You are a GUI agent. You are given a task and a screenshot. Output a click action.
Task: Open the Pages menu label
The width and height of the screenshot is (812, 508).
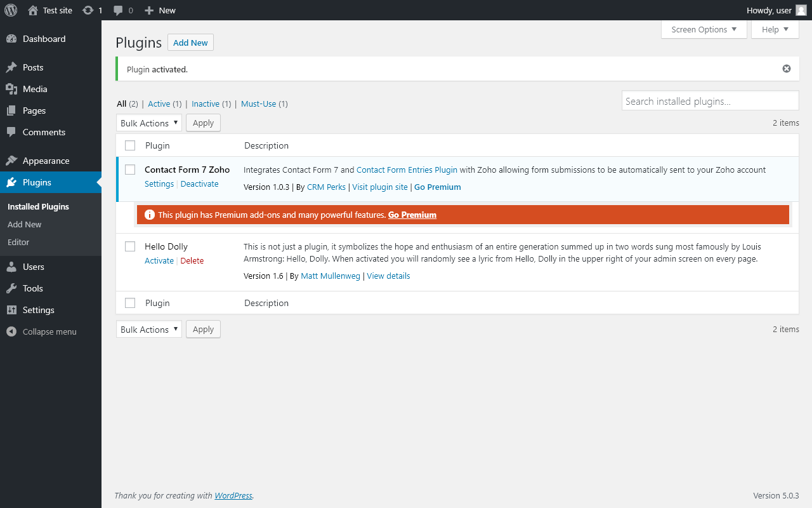[x=34, y=110]
